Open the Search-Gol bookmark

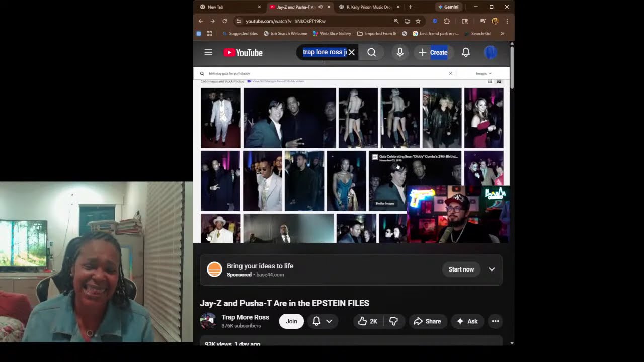click(477, 34)
